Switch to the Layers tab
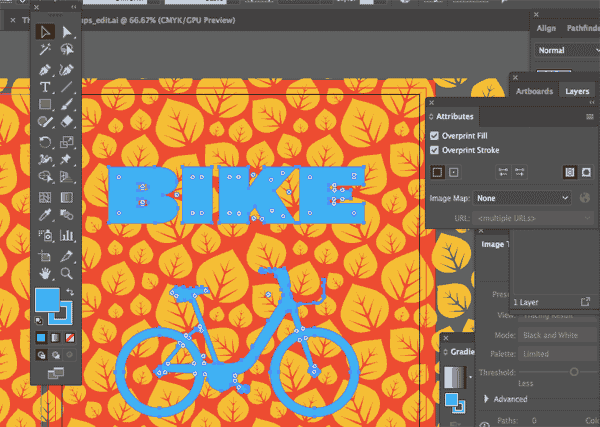The height and width of the screenshot is (427, 600). 577,91
